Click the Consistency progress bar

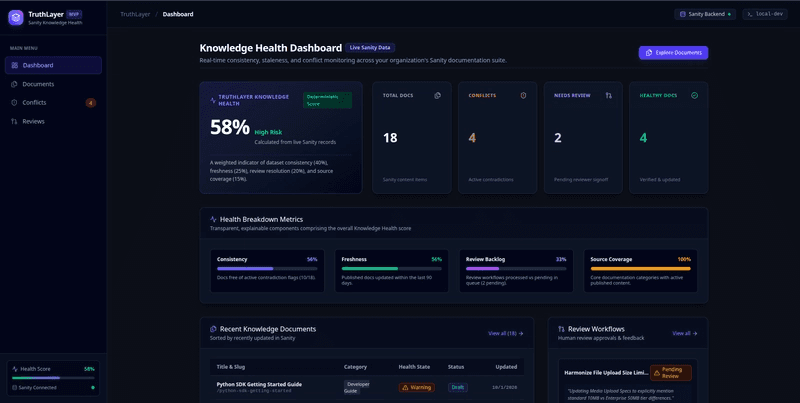coord(267,268)
